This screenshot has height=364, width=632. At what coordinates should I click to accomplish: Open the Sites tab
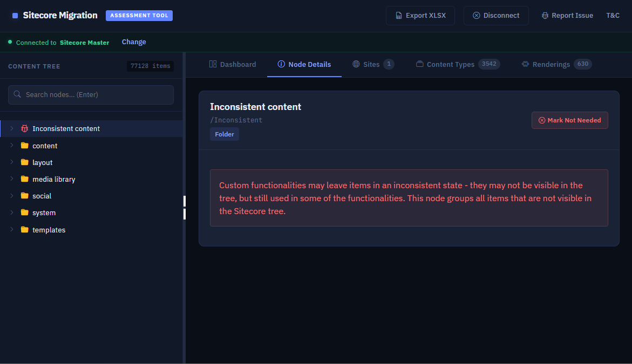point(371,64)
